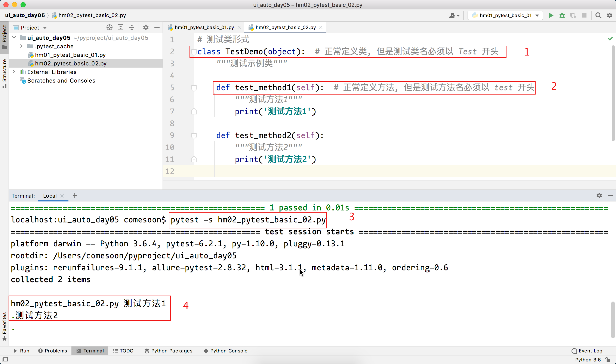Run the hm01_pytest_basic_01 configuration
The height and width of the screenshot is (364, 616).
tap(551, 15)
